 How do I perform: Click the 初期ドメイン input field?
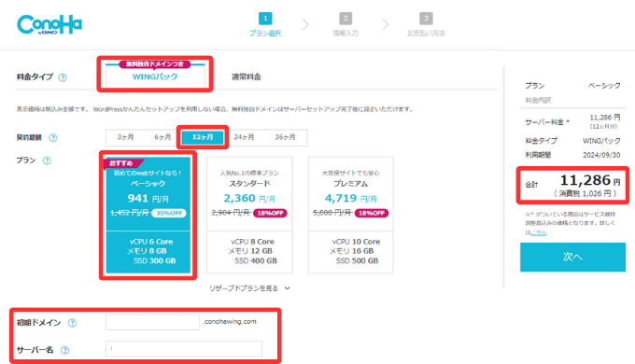(152, 322)
